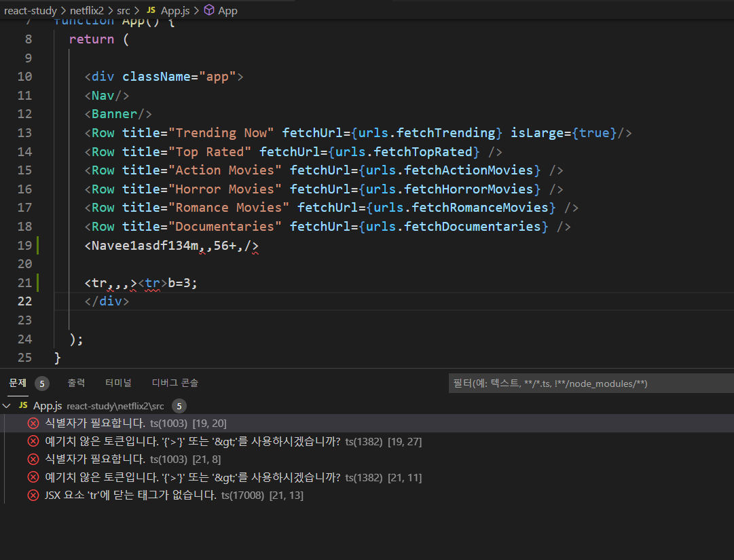Click the Nav component tag
This screenshot has width=734, height=560.
[x=107, y=96]
